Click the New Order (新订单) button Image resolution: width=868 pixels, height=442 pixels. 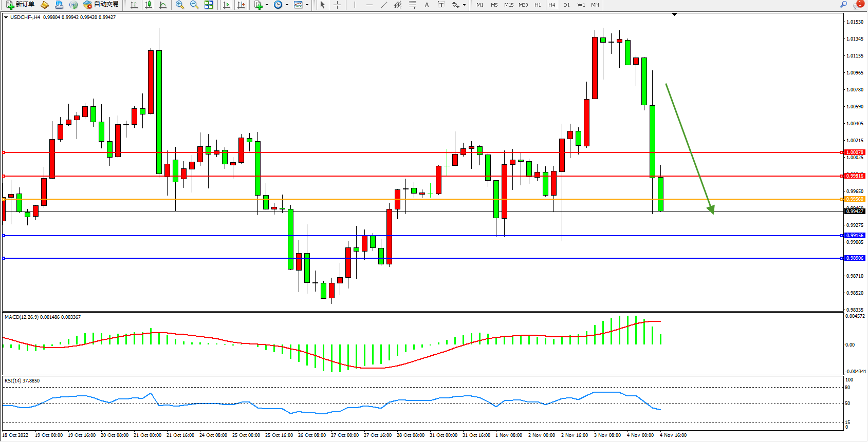pyautogui.click(x=21, y=5)
